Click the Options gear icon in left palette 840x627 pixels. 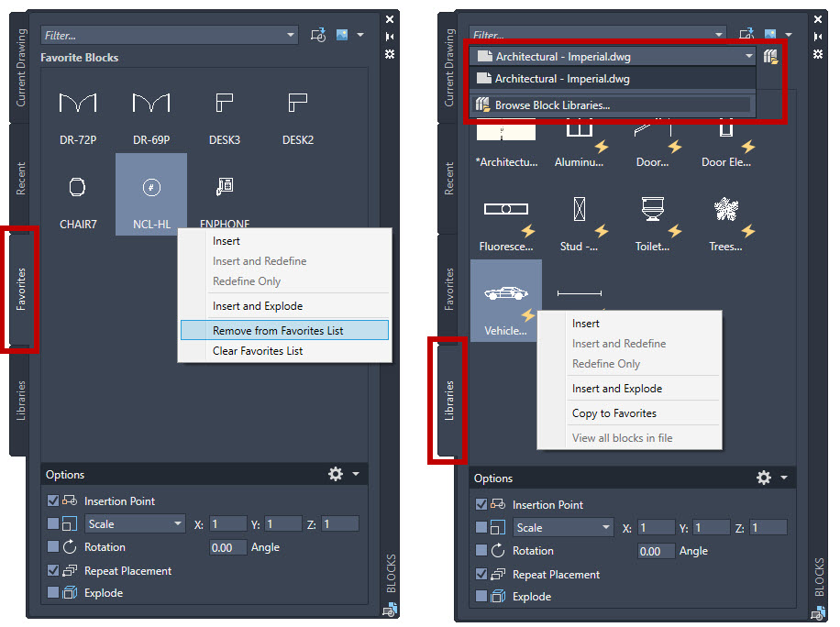pos(336,474)
